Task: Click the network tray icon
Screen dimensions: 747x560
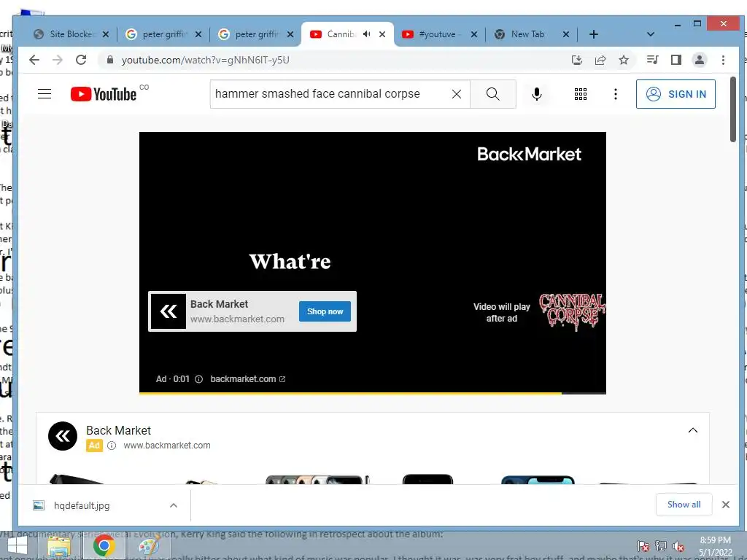Action: pos(661,546)
